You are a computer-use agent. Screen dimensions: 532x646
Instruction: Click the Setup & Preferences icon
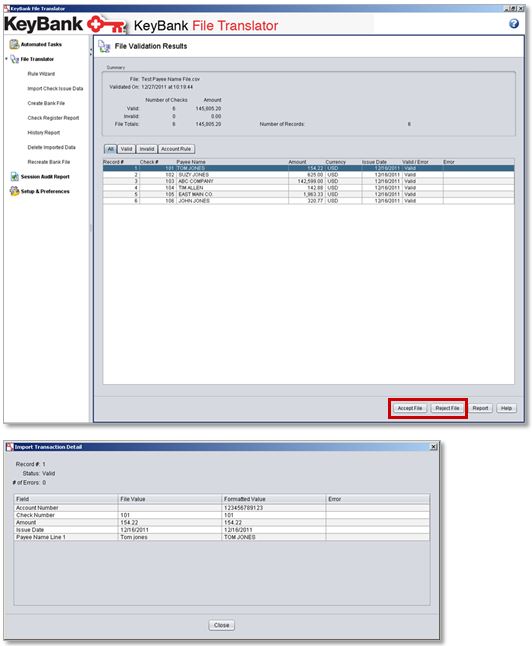(14, 191)
